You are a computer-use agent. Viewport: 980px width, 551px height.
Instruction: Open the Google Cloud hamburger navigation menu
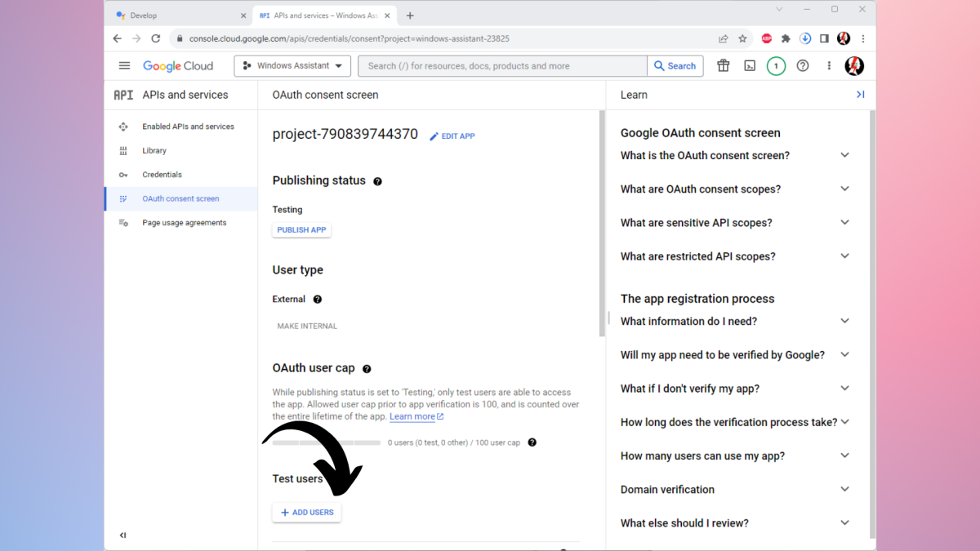tap(124, 66)
